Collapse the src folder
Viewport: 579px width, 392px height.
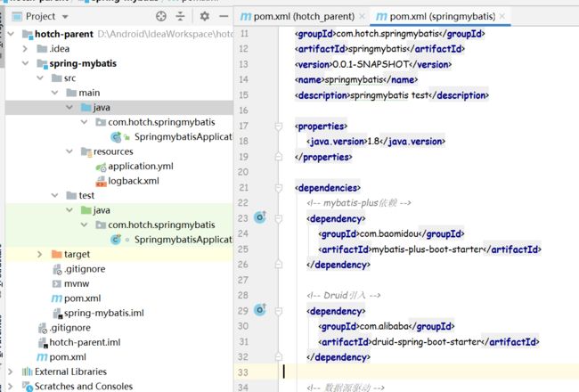40,78
